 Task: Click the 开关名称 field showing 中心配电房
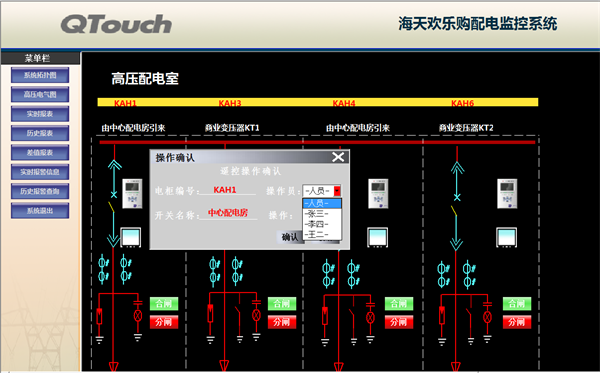pos(228,213)
